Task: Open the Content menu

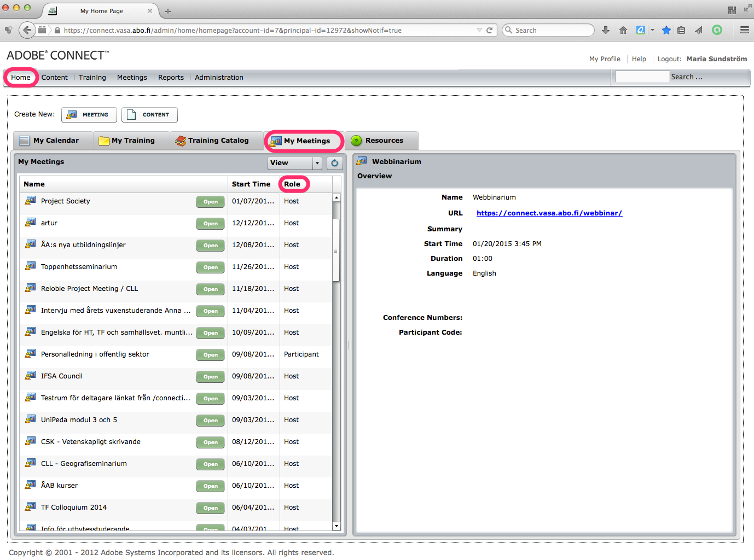Action: click(55, 77)
